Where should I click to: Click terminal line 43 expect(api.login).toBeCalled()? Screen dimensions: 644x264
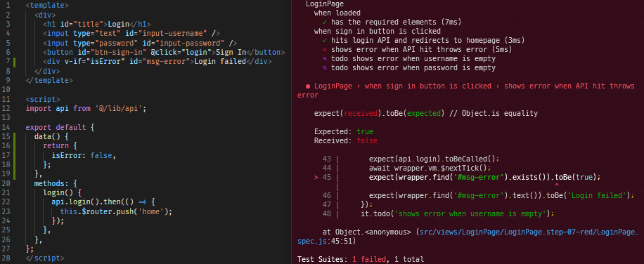pyautogui.click(x=434, y=159)
